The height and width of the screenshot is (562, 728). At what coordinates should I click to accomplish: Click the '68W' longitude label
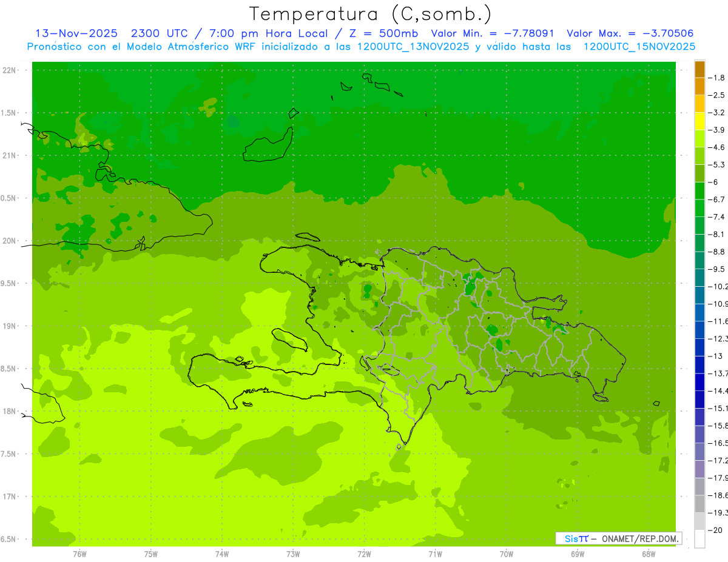pyautogui.click(x=649, y=554)
